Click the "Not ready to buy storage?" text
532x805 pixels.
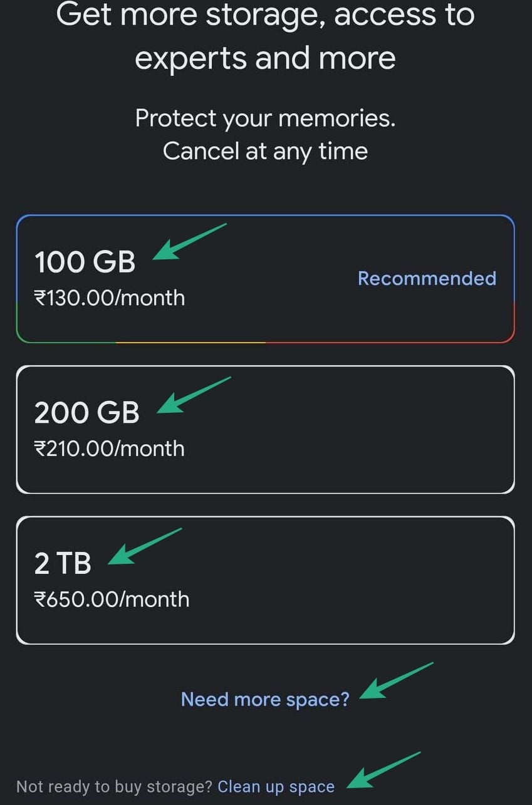click(x=114, y=787)
